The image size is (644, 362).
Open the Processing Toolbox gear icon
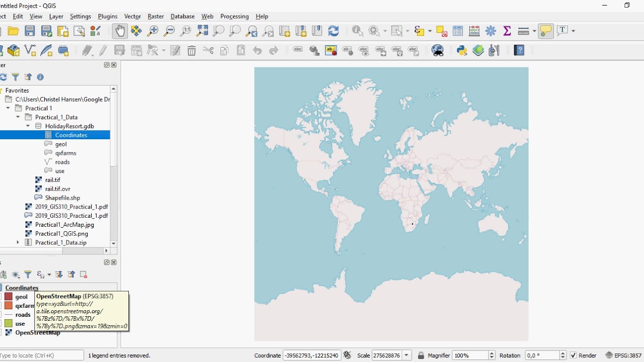pos(491,31)
